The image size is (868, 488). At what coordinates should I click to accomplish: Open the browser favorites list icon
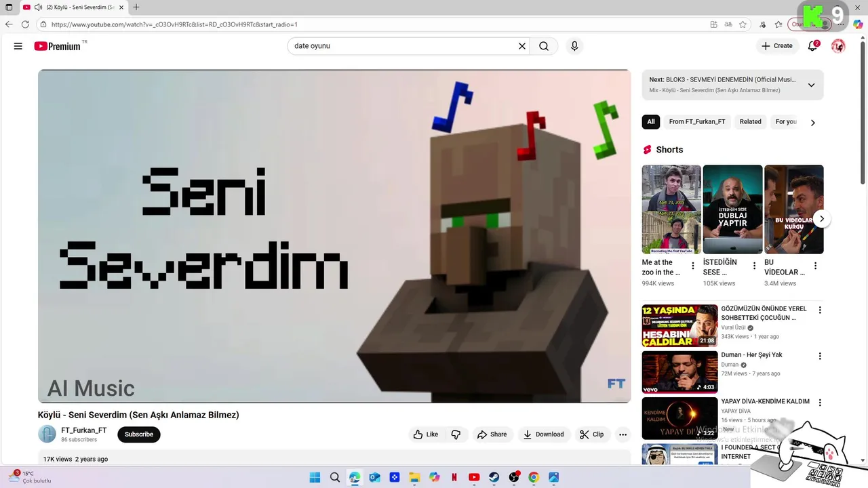pyautogui.click(x=778, y=24)
